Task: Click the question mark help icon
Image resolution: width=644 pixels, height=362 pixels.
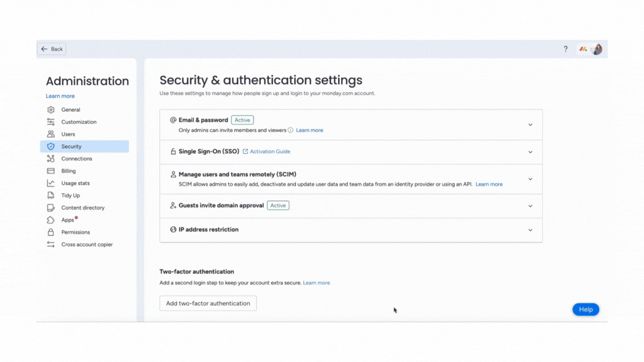Action: [x=565, y=49]
